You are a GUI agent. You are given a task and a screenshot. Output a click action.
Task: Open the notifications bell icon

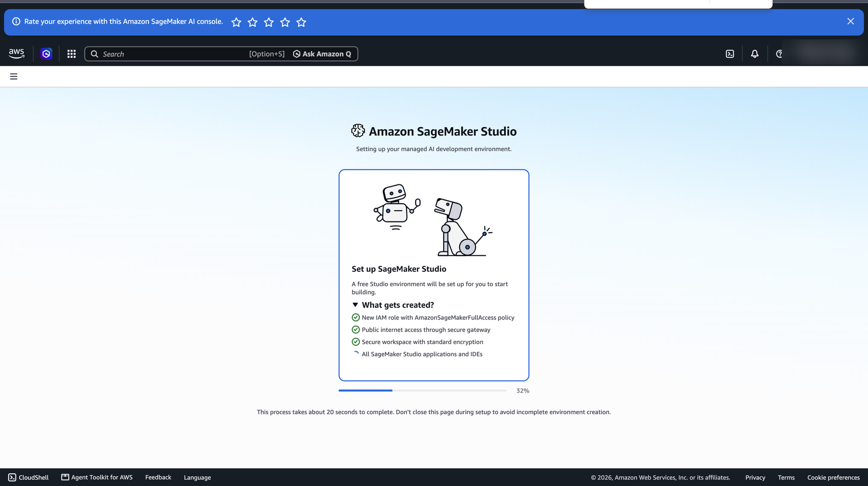tap(755, 54)
